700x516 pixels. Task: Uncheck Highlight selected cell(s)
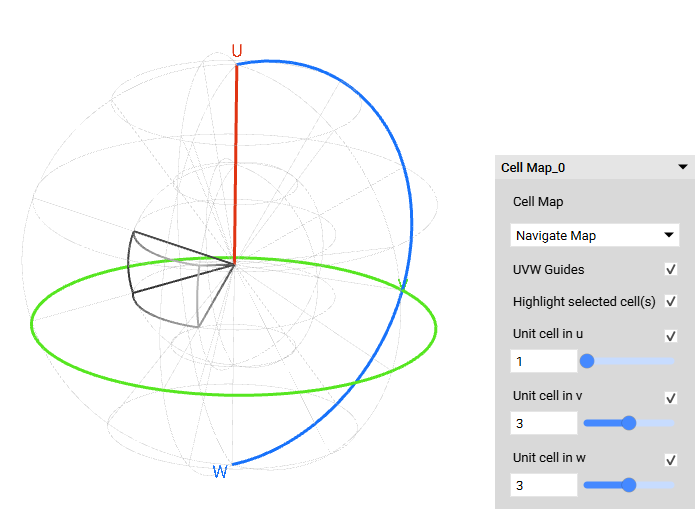670,301
